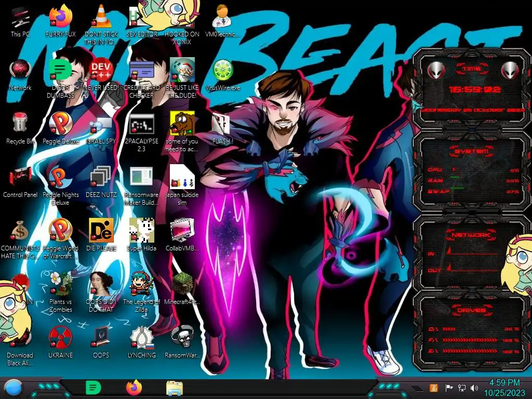Screen dimensions: 532x399
Task: Open File Explorer from the taskbar
Action: (175, 389)
